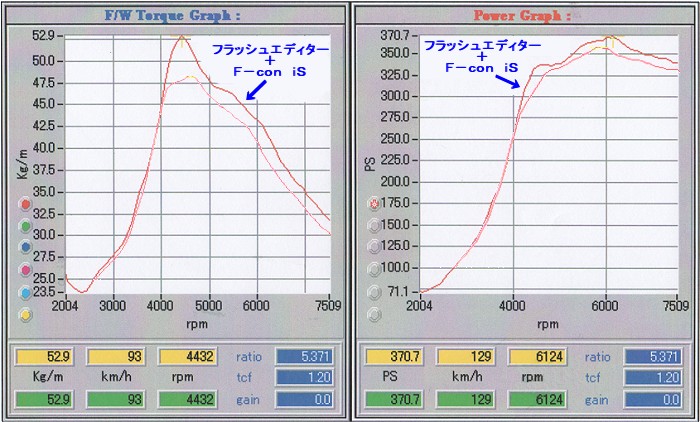Select the yellow 52.9 Kg/m torque field
700x422 pixels.
[44, 357]
